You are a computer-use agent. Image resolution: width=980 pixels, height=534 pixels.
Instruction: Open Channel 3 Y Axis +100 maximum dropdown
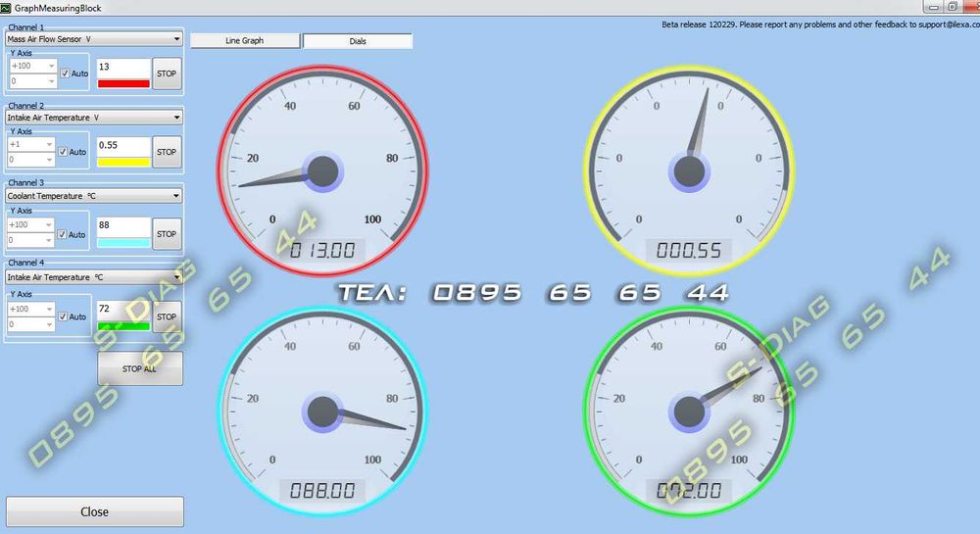coord(31,224)
